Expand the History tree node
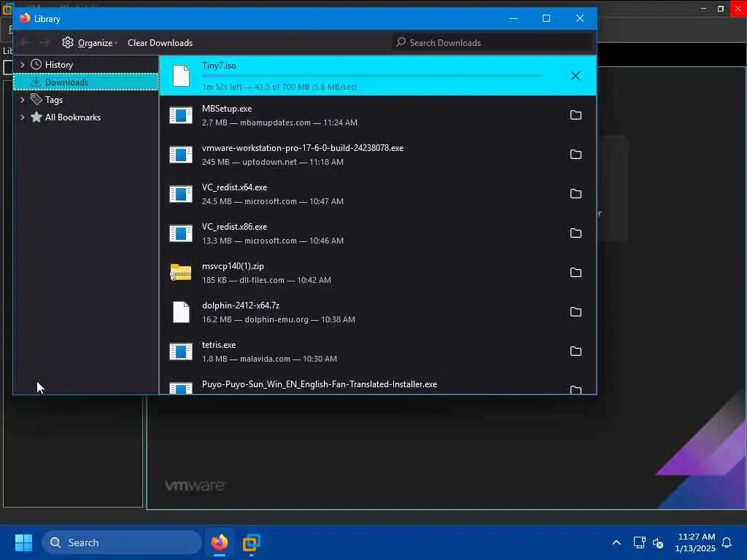The image size is (747, 560). 23,64
